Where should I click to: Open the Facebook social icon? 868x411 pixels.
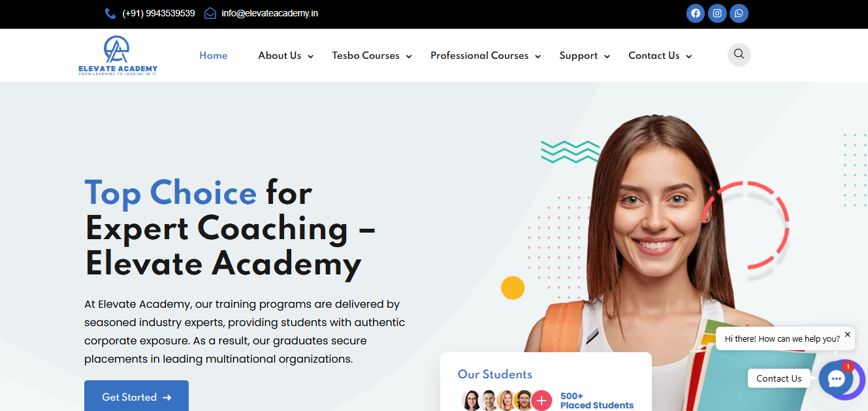click(x=696, y=13)
